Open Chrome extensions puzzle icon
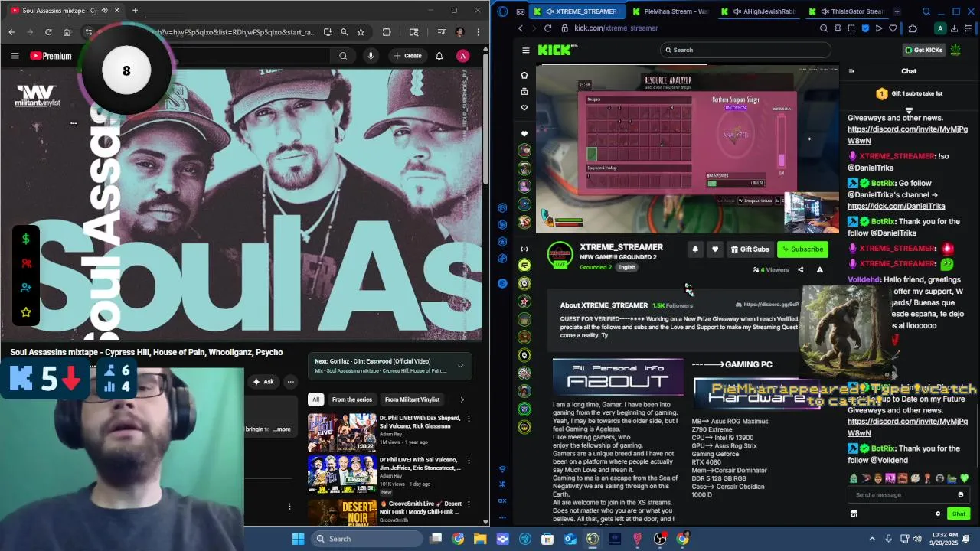This screenshot has height=551, width=980. tap(387, 32)
